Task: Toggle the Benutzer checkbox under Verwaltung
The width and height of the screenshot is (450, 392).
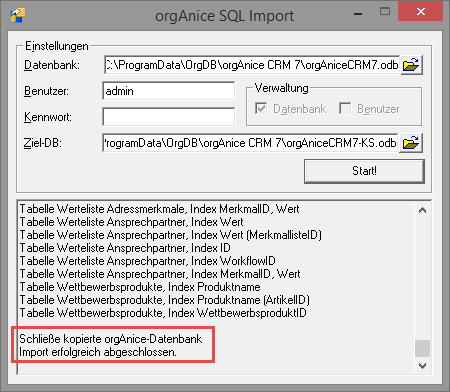Action: tap(345, 108)
